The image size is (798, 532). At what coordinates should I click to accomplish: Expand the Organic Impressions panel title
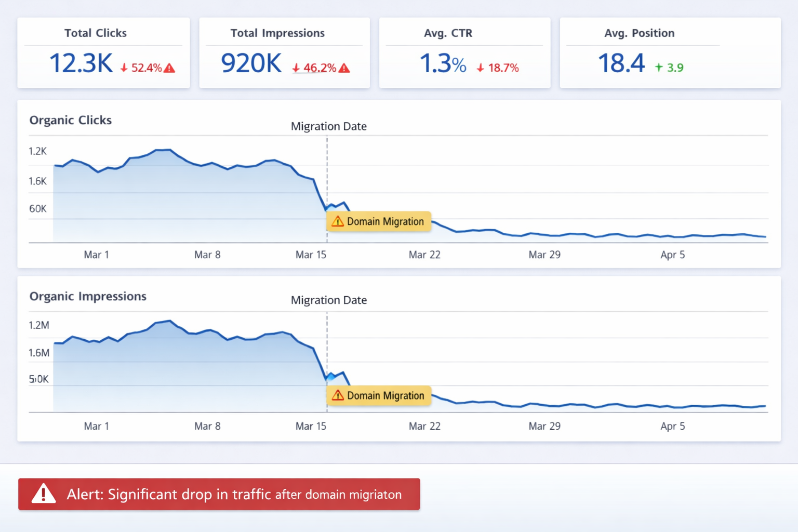coord(88,296)
